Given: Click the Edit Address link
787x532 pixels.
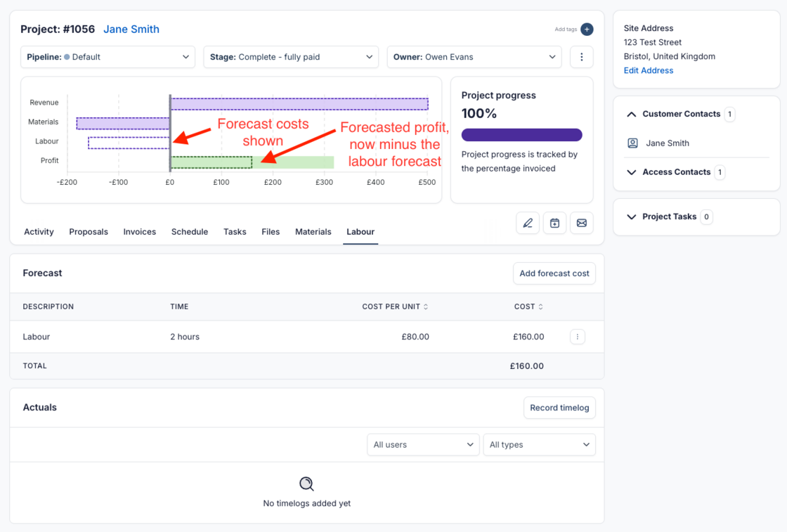Looking at the screenshot, I should pos(648,70).
